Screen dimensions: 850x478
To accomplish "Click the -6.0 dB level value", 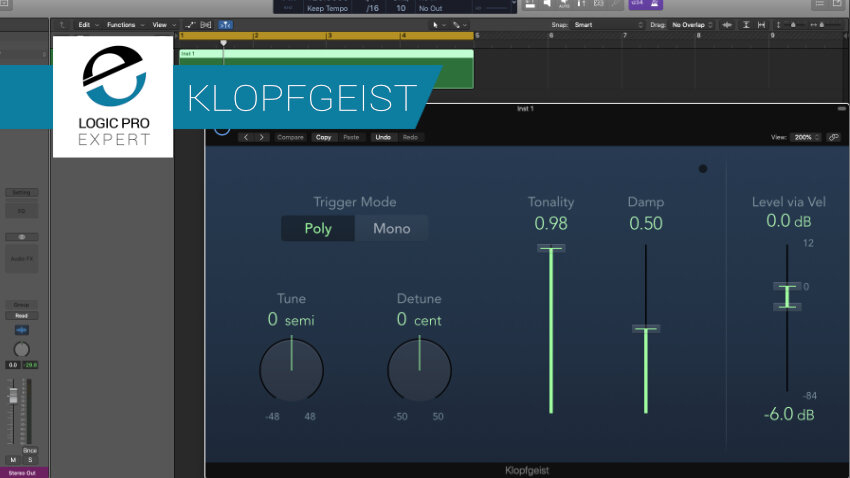I will (x=789, y=415).
